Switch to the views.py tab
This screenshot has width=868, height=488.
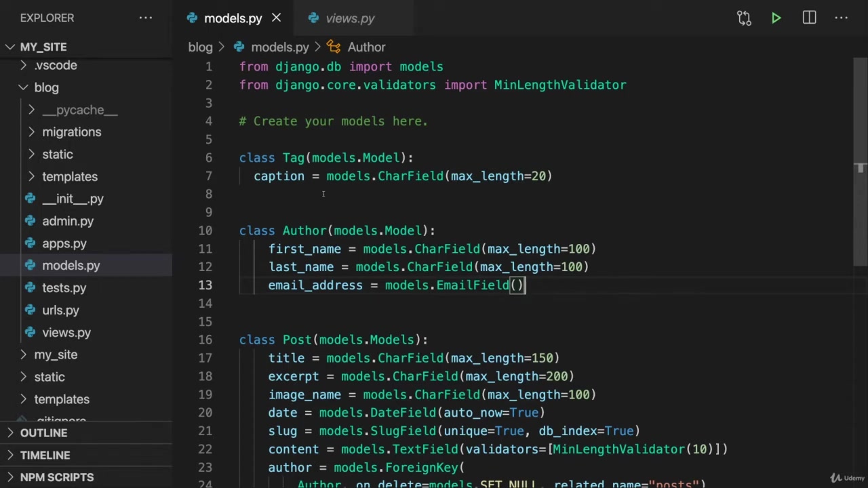(349, 18)
